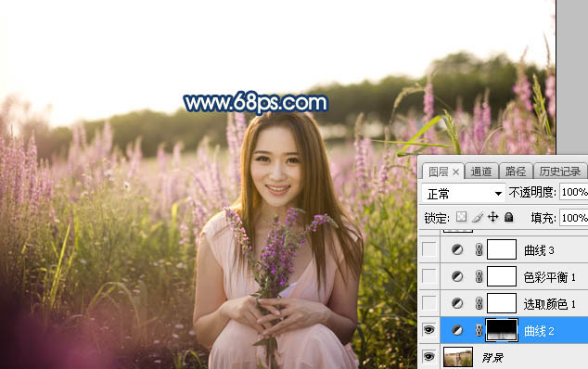Select the 曲线 2 black gradient mask thumbnail
This screenshot has height=369, width=588.
click(502, 330)
